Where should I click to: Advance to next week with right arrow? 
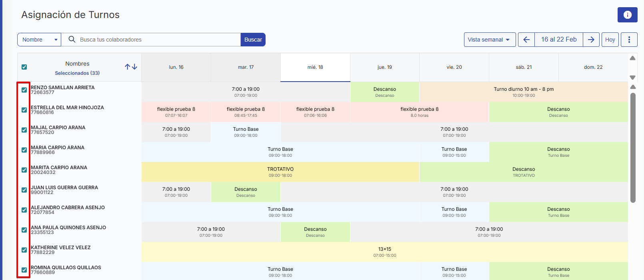(591, 40)
